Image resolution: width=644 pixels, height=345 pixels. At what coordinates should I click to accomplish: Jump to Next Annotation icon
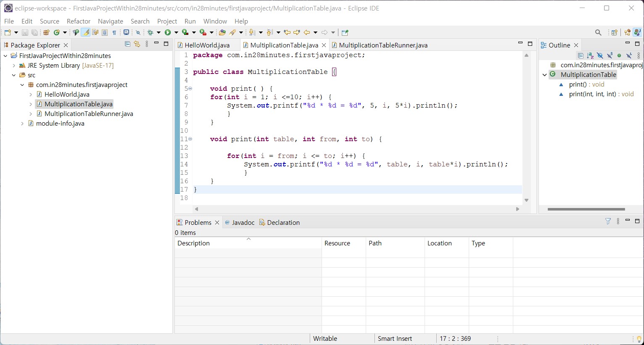click(x=251, y=32)
